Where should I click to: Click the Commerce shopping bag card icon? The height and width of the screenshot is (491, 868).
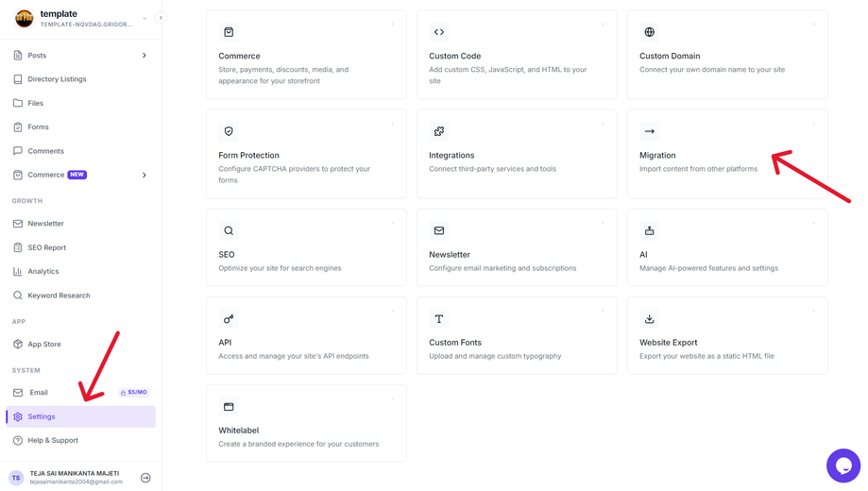point(229,32)
